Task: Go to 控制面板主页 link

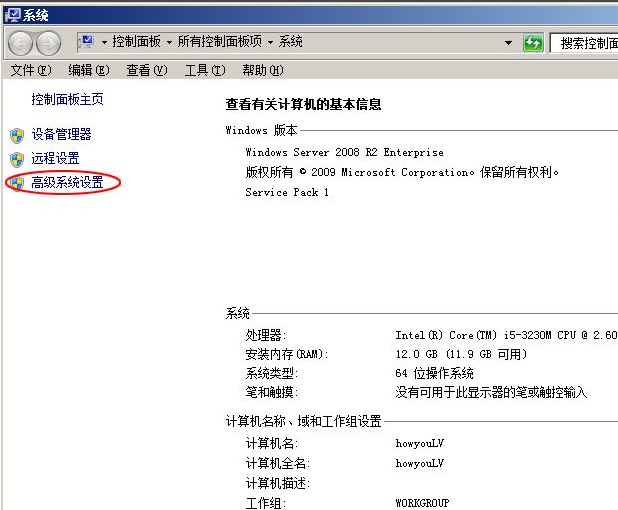Action: [x=67, y=100]
